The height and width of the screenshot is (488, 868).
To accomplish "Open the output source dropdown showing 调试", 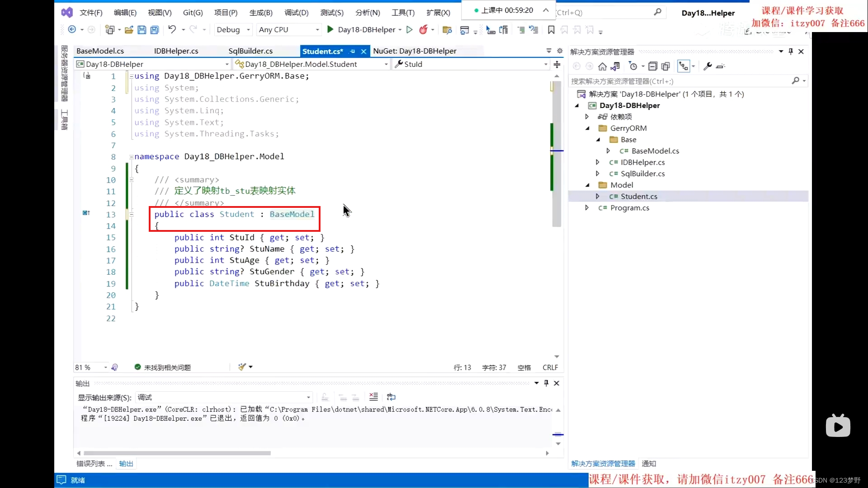I will (224, 397).
